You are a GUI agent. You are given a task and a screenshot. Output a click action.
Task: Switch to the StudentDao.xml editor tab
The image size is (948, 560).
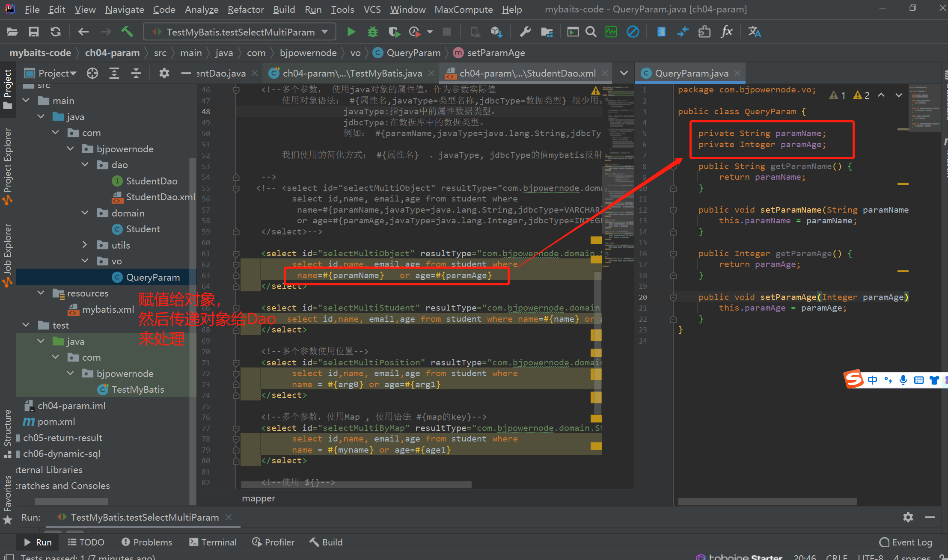[526, 73]
